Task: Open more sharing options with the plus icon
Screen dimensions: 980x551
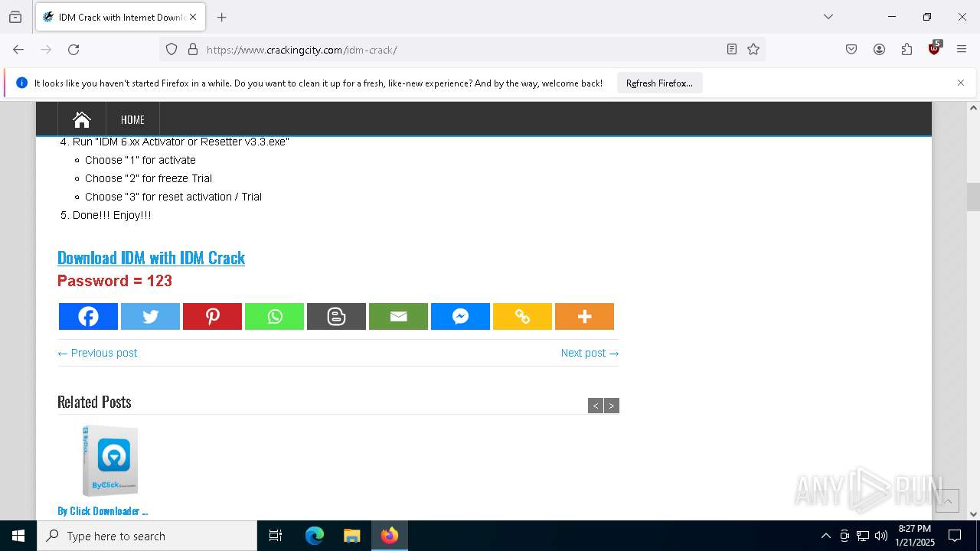Action: [x=584, y=317]
